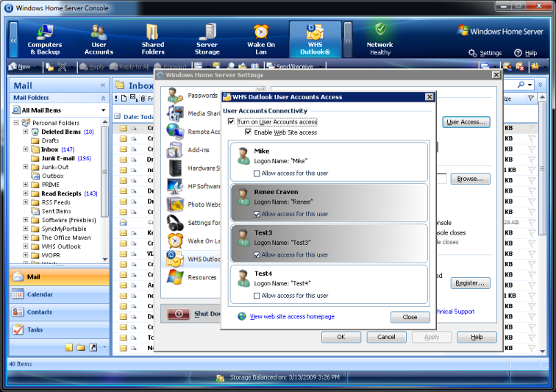This screenshot has width=556, height=392.
Task: Uncheck Allow access for Renee Craven
Action: pyautogui.click(x=257, y=214)
